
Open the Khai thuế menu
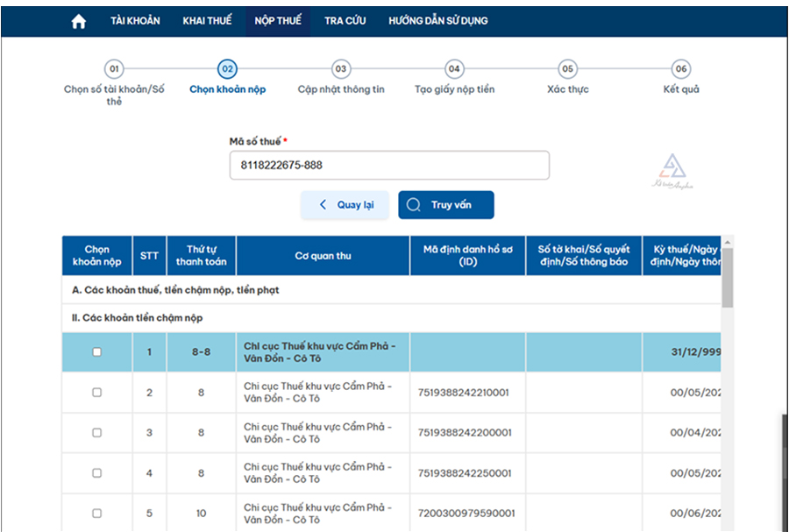pyautogui.click(x=207, y=21)
